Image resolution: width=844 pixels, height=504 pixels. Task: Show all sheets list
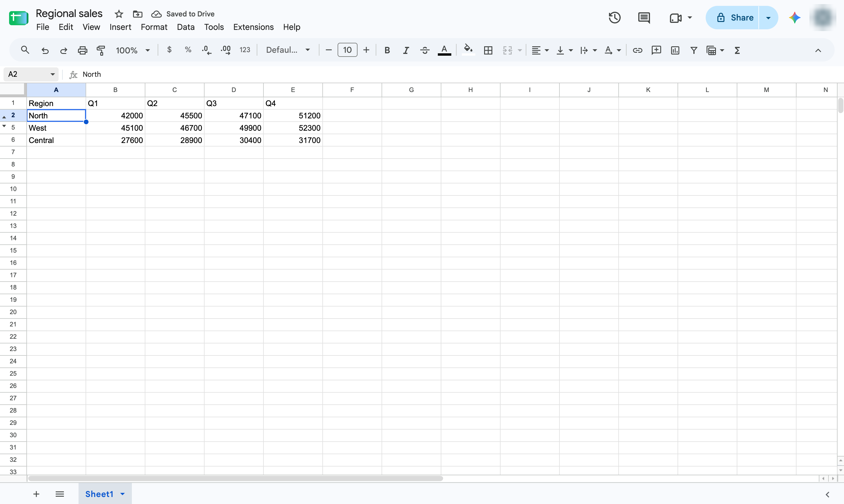(59, 494)
